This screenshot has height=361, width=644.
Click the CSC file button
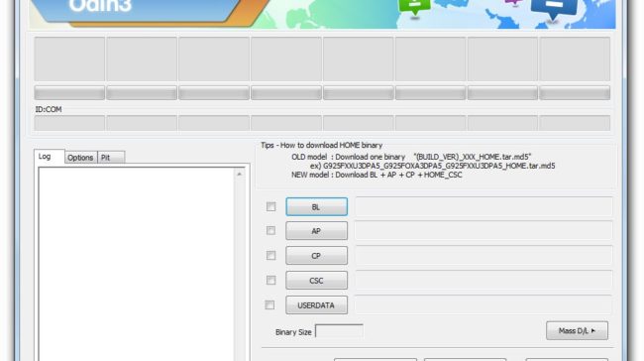pos(316,281)
